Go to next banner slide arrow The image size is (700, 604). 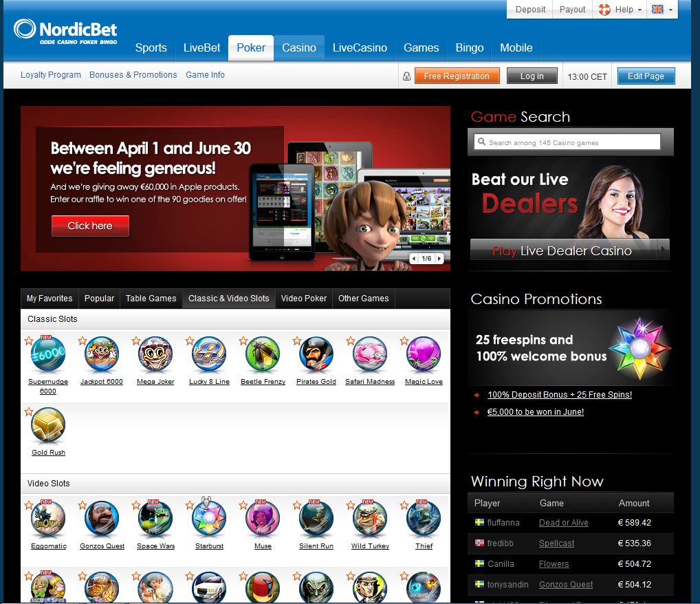pyautogui.click(x=439, y=258)
